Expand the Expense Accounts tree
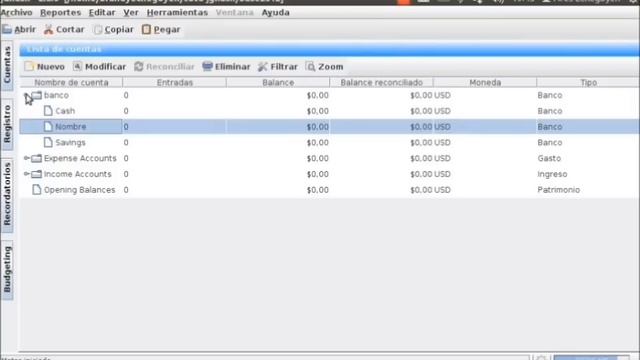 pos(27,158)
